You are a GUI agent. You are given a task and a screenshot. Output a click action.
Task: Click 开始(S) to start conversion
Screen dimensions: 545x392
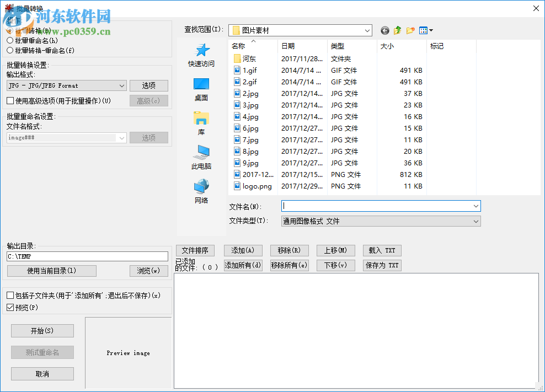[42, 330]
